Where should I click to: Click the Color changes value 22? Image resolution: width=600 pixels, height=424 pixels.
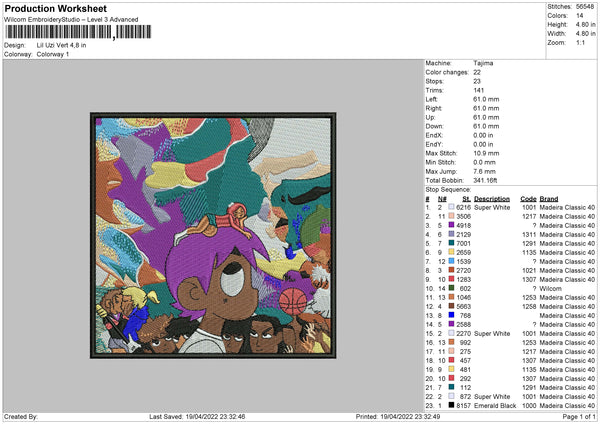tap(477, 72)
